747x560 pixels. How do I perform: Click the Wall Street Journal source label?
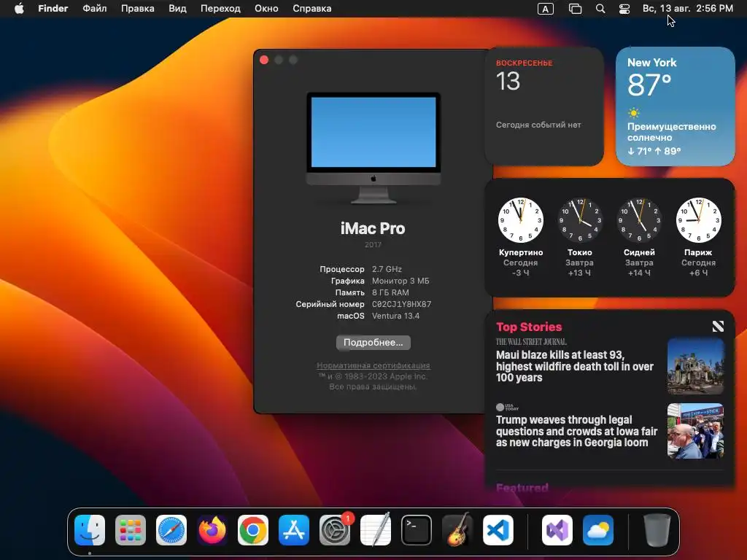click(x=531, y=341)
